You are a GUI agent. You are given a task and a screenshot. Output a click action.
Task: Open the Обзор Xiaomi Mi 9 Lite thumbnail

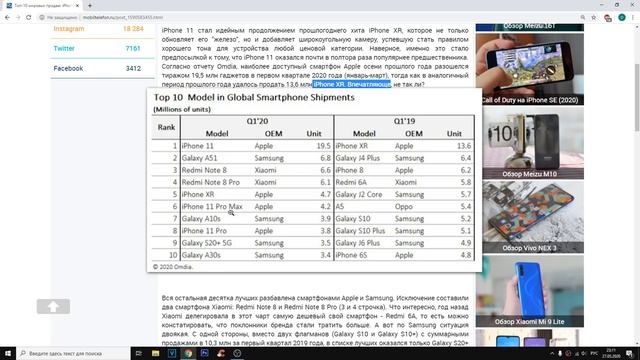tap(529, 291)
